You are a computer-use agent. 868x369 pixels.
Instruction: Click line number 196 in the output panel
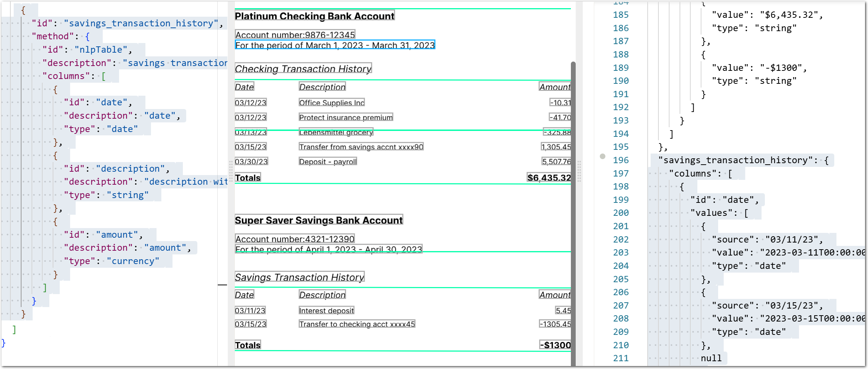click(621, 160)
